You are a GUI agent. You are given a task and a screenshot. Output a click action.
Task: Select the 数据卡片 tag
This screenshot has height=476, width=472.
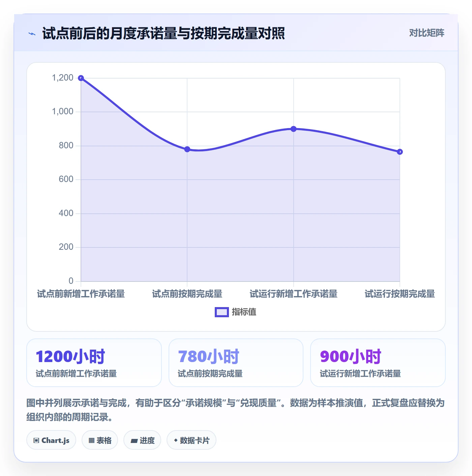tap(191, 440)
